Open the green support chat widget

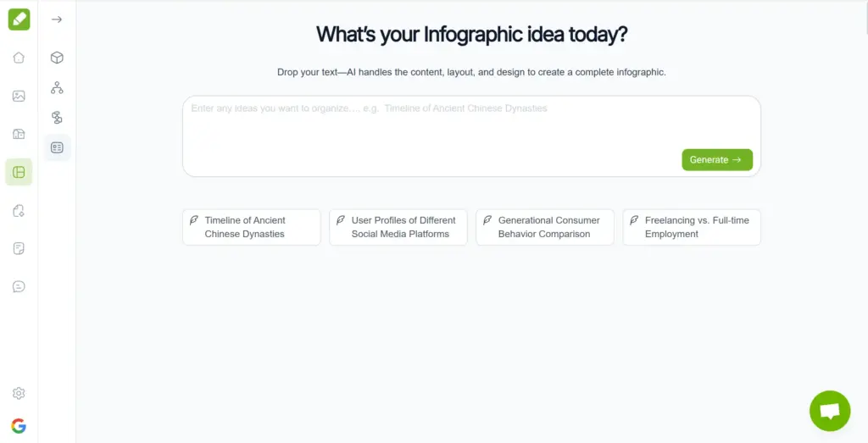point(829,411)
